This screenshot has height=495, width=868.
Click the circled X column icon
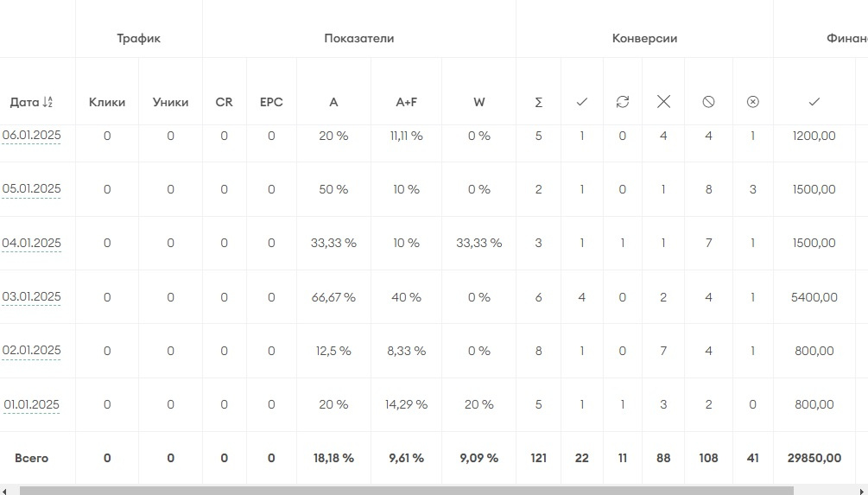pos(752,102)
